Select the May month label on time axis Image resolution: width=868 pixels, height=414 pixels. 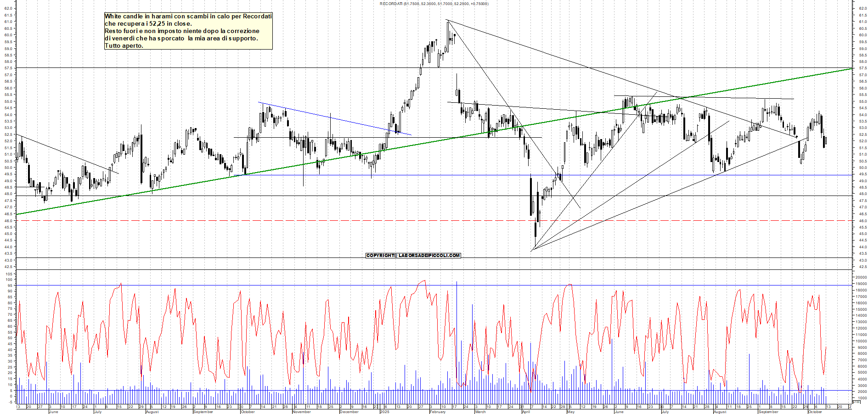tap(571, 412)
